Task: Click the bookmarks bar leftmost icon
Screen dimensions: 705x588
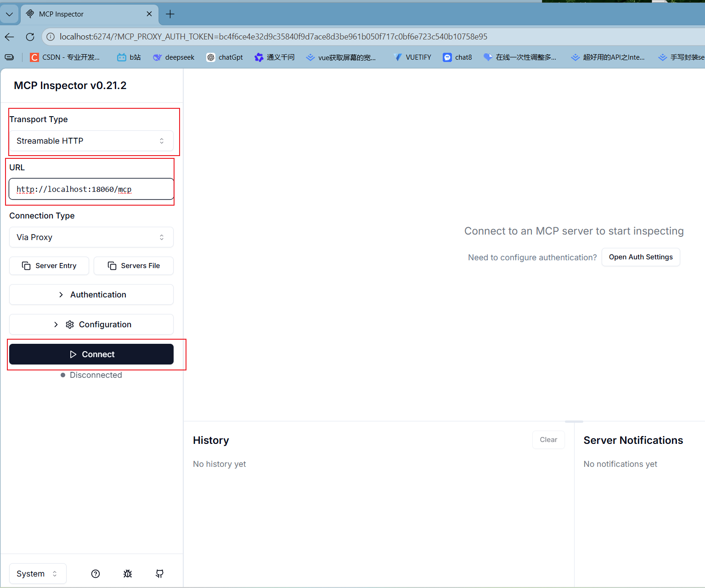Action: point(9,57)
